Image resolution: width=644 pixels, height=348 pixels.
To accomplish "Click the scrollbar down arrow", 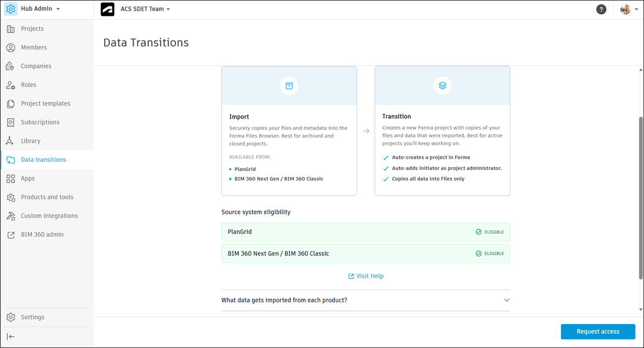I will (x=641, y=310).
